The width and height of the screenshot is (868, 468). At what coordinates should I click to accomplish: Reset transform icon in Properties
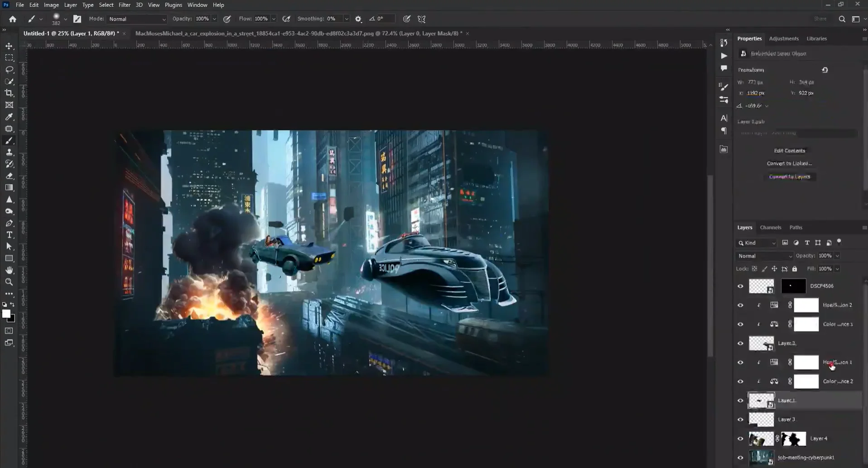coord(825,70)
